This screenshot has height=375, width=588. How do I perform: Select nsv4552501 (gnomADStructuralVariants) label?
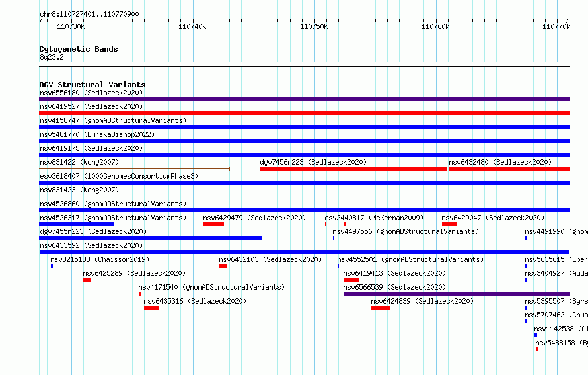click(410, 259)
